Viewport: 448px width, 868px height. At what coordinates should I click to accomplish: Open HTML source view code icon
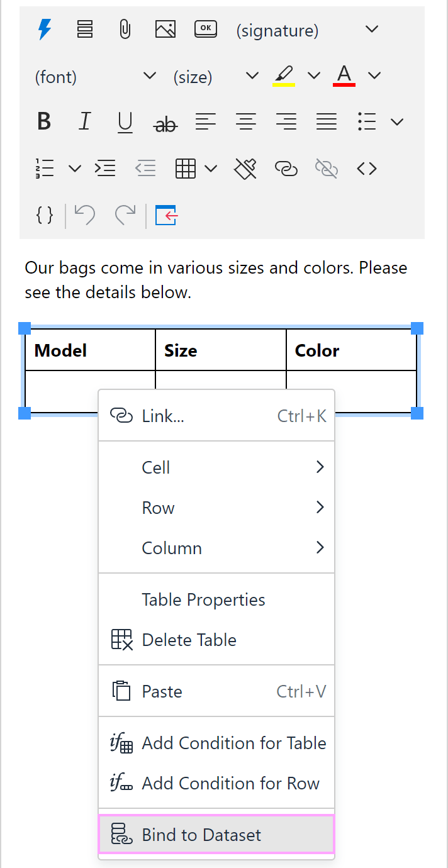click(367, 168)
